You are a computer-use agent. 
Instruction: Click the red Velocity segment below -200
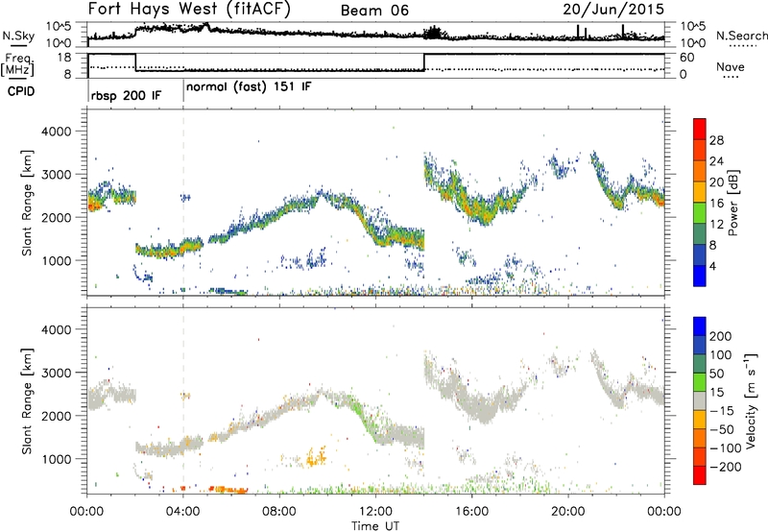[x=700, y=474]
